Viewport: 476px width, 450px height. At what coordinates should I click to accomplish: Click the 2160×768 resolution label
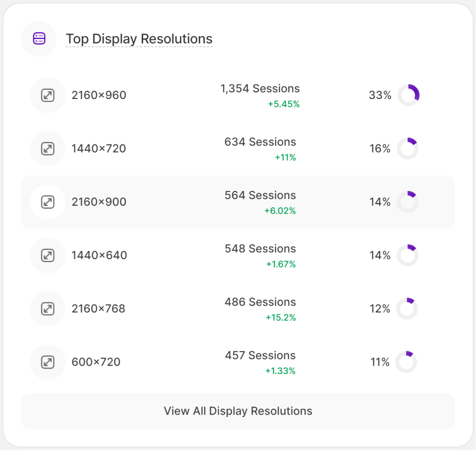[x=98, y=308]
